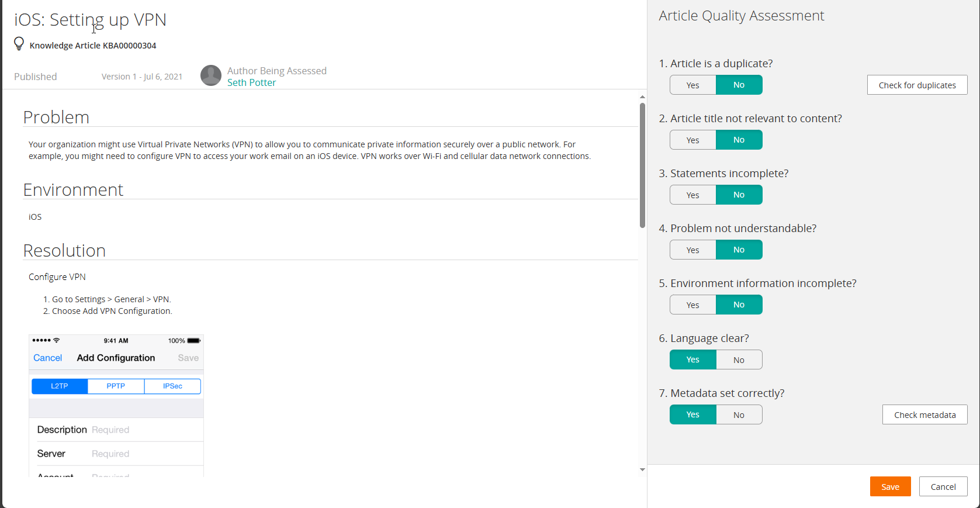Click scrollbar up arrow in article pane
The image size is (980, 508).
point(642,97)
